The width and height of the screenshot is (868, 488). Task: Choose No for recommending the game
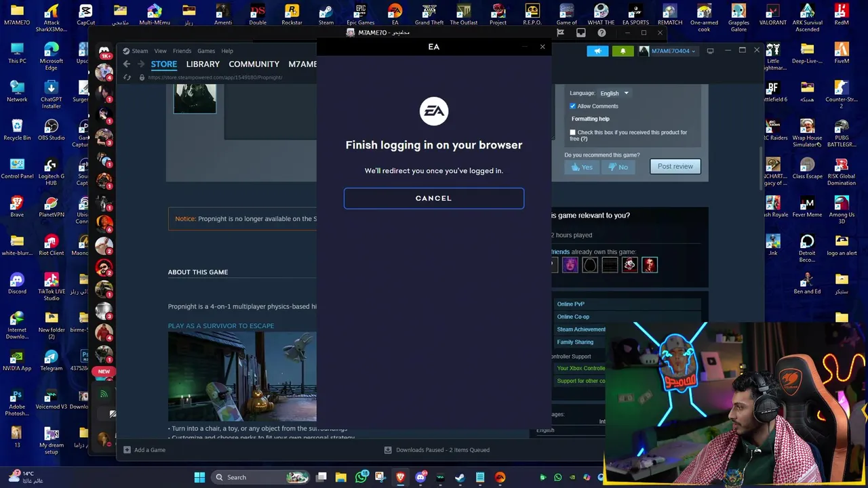[x=618, y=167]
